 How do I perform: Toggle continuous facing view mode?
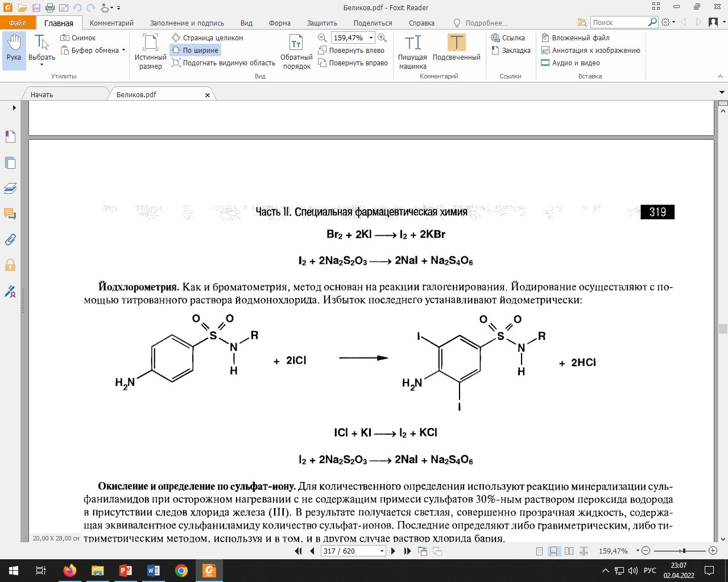tap(584, 551)
